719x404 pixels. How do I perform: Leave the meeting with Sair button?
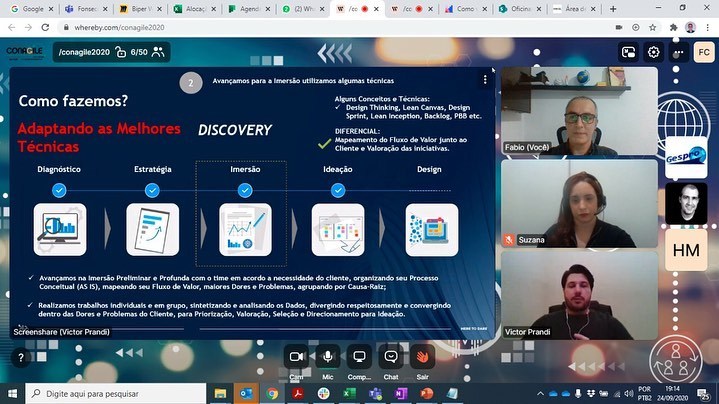point(423,358)
